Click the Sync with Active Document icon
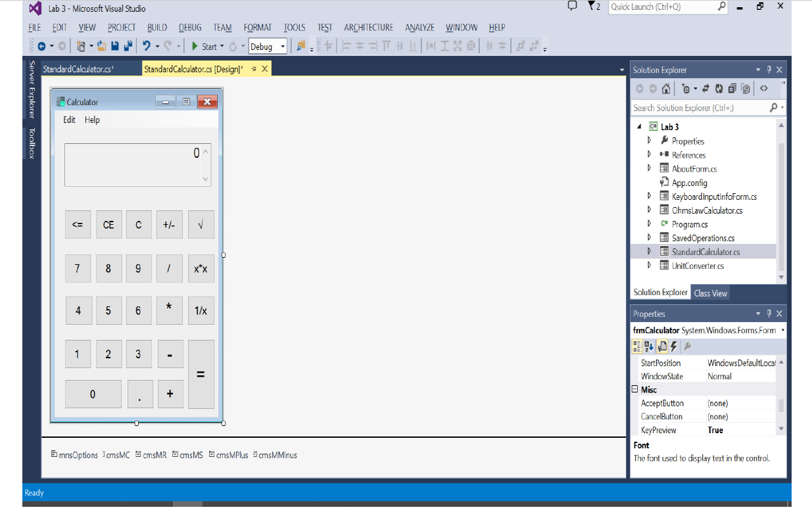Image resolution: width=812 pixels, height=518 pixels. [705, 88]
